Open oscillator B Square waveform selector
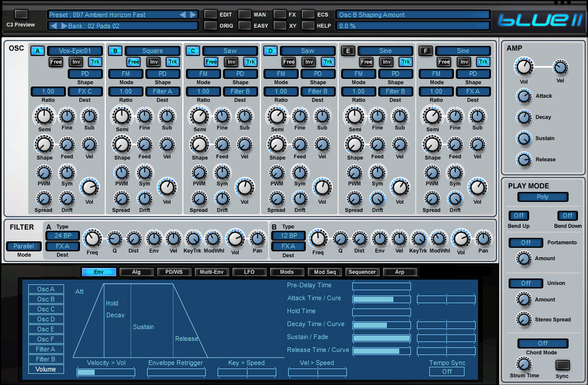Viewport: 588px width, 385px height. point(152,51)
